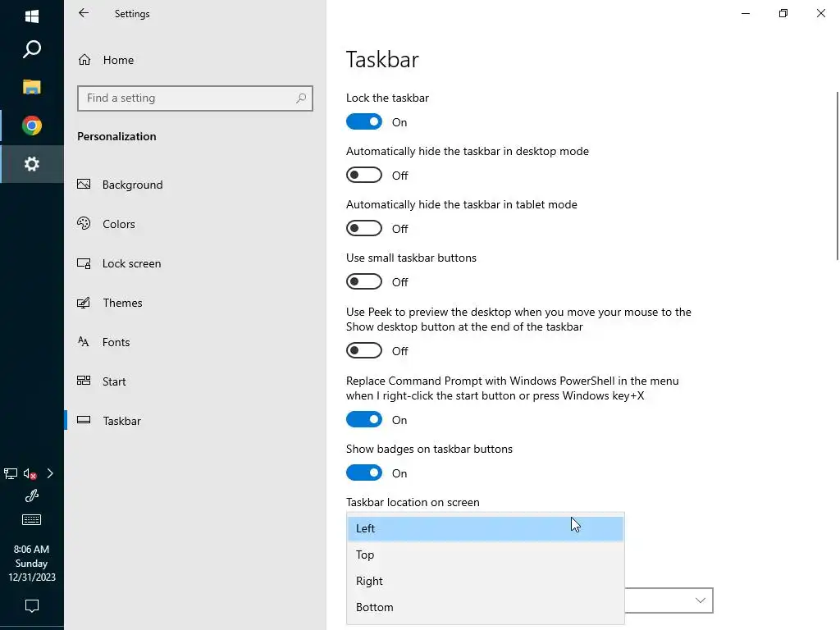Open the taskbar search icon

(32, 50)
